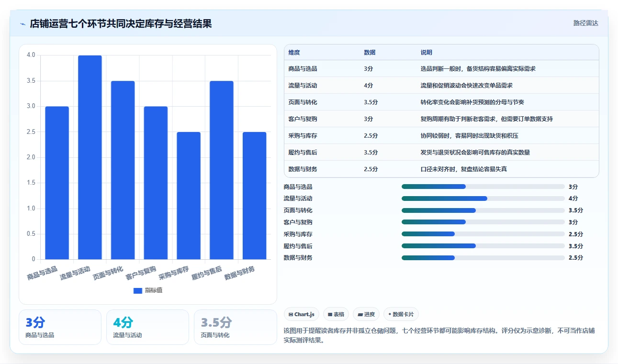Click the 页面与转化 progress bar
Screen dimensions: 618x364
coord(483,210)
